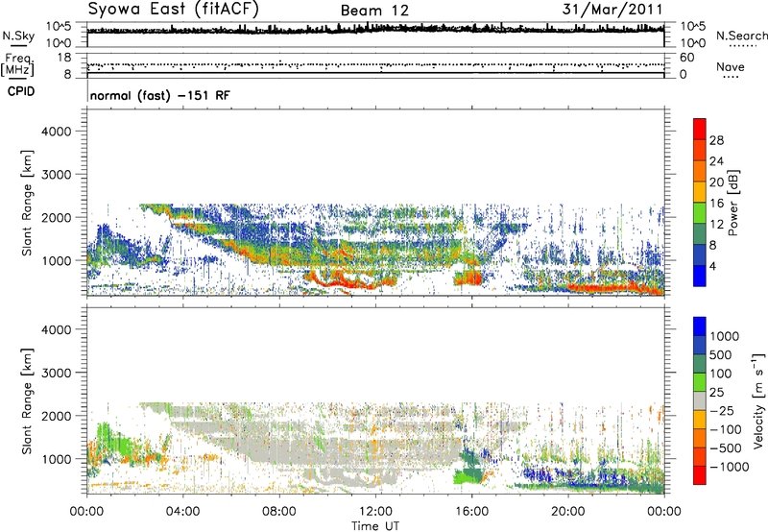Click the 'Power [dB]' colour bar title
This screenshot has width=768, height=532.
click(x=733, y=203)
